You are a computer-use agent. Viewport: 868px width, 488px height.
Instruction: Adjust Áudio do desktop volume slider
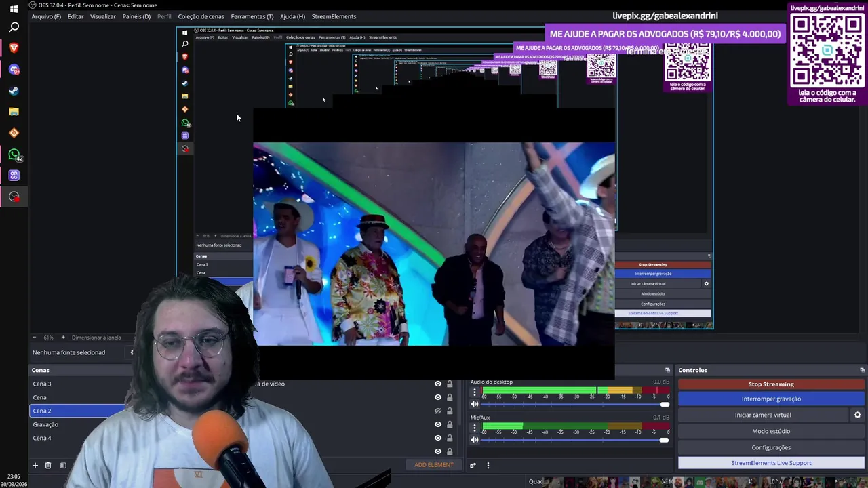tap(575, 404)
